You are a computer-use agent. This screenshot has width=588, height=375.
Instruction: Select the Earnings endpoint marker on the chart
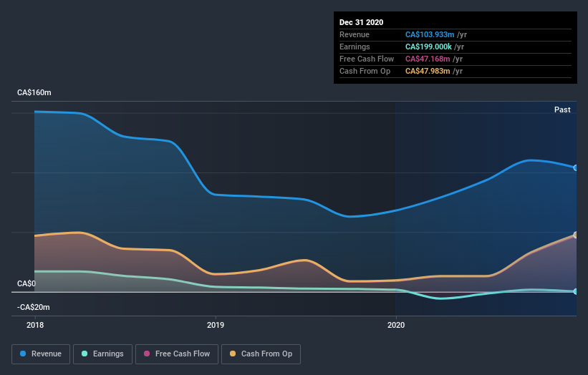click(576, 291)
